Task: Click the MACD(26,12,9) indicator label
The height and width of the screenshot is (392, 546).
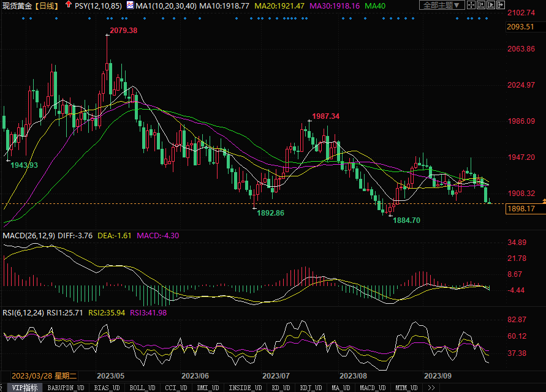Action: click(29, 235)
